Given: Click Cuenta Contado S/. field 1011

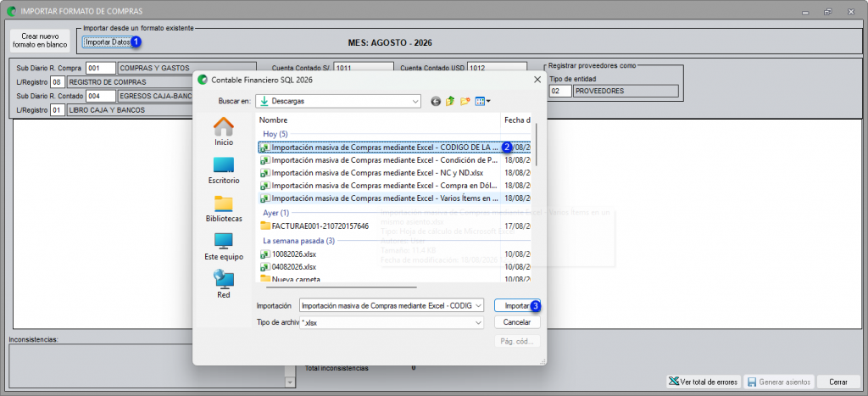Looking at the screenshot, I should pos(363,68).
